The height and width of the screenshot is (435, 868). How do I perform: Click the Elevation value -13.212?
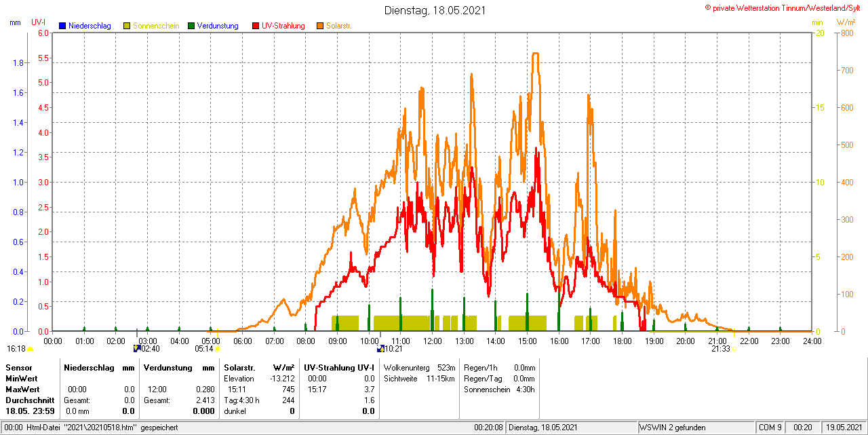[281, 379]
